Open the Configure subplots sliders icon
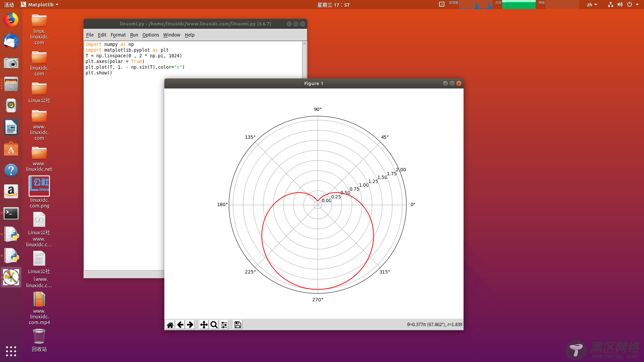 coord(224,325)
